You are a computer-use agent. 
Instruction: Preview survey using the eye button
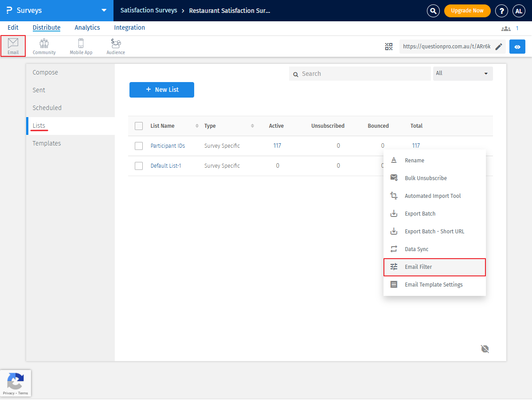(517, 47)
